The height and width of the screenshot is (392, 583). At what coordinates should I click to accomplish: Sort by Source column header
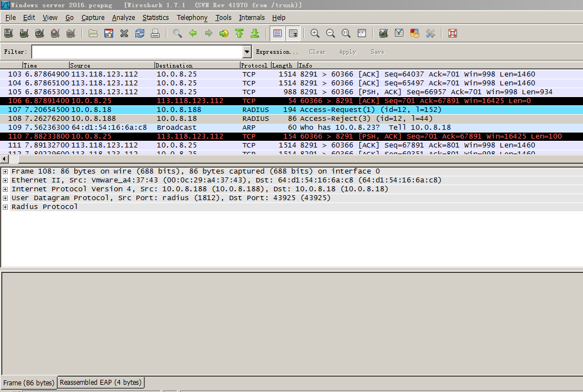click(111, 65)
